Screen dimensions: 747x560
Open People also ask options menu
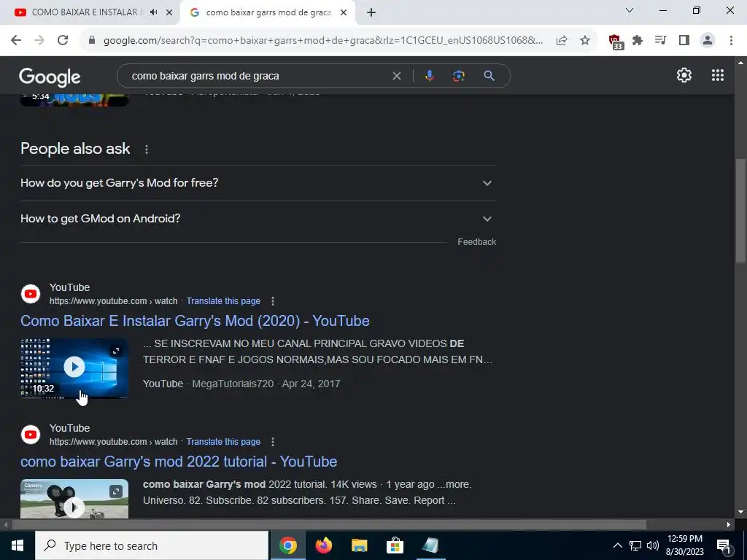(x=146, y=149)
